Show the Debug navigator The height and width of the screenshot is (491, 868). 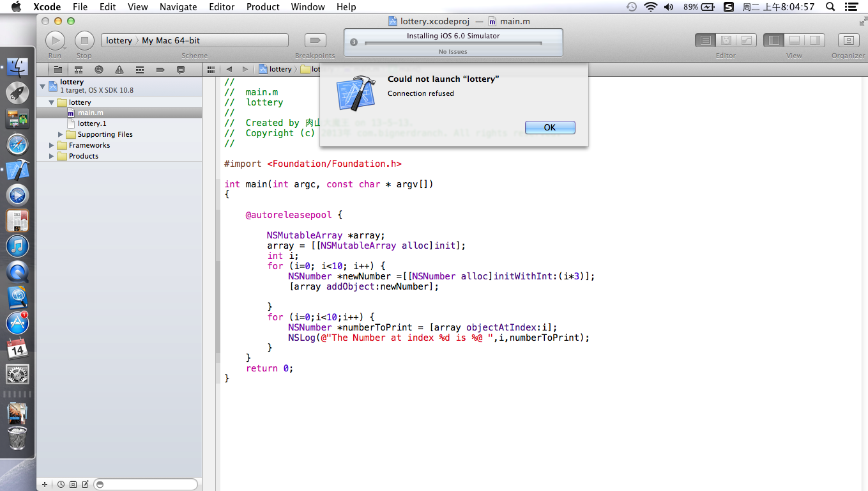[140, 70]
